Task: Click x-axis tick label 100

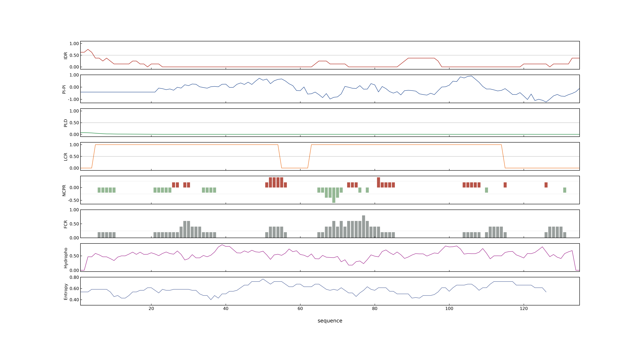Action: [449, 309]
